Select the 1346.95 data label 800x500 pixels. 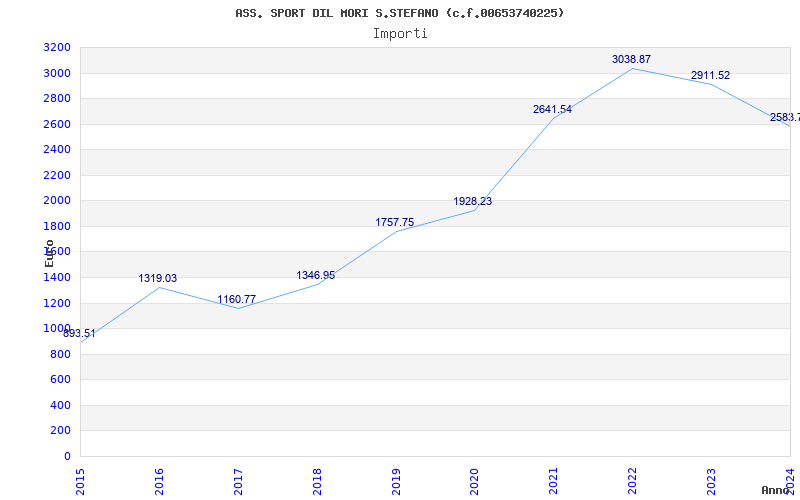tap(316, 276)
